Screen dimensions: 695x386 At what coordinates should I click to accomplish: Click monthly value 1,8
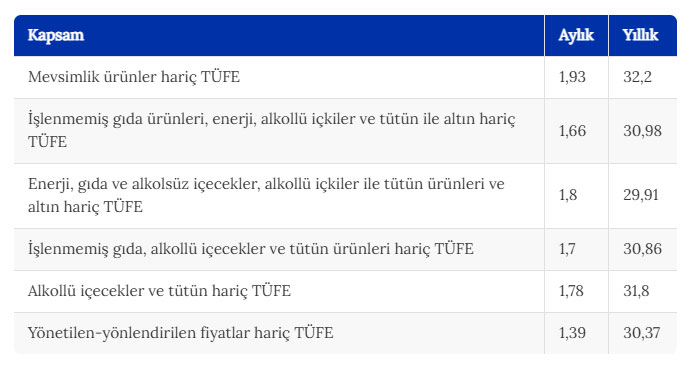pyautogui.click(x=568, y=195)
